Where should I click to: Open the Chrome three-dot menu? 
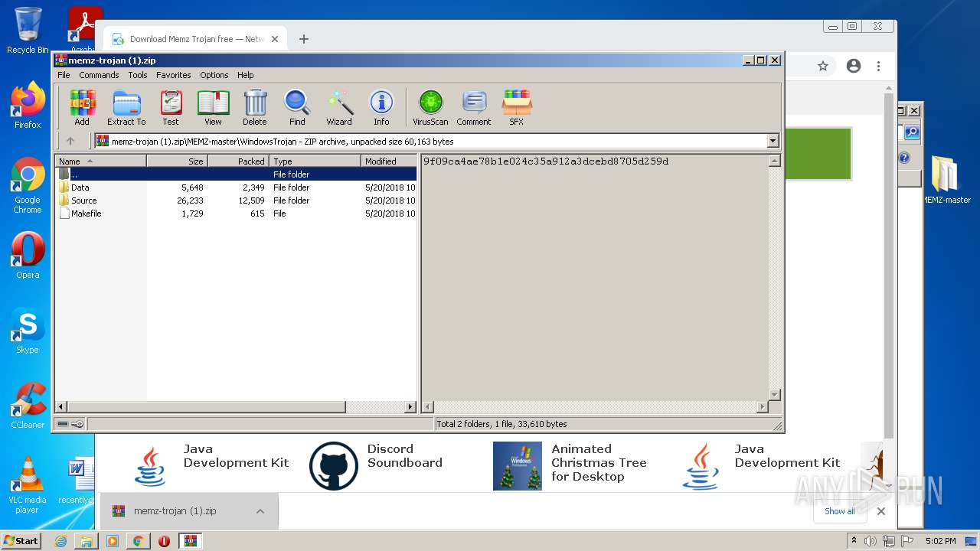coord(879,66)
